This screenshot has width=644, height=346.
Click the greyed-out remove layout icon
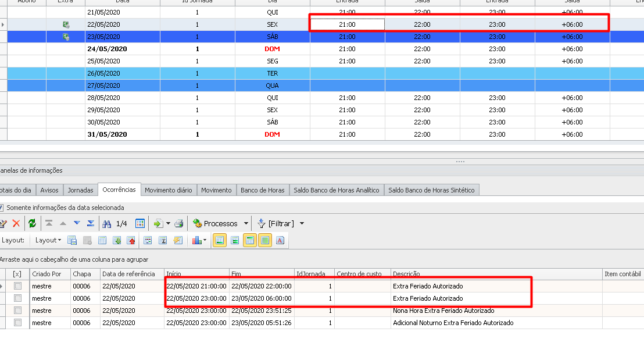tap(87, 240)
